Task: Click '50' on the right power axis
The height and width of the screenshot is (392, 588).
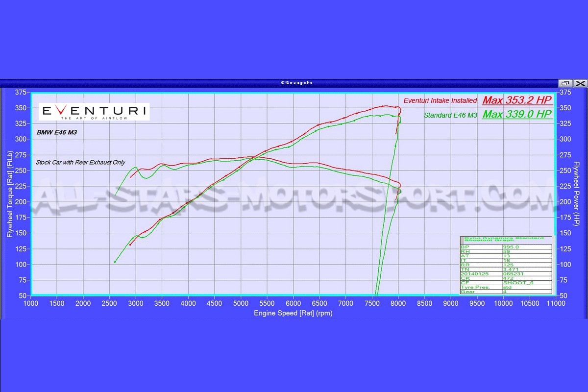Action: (564, 296)
